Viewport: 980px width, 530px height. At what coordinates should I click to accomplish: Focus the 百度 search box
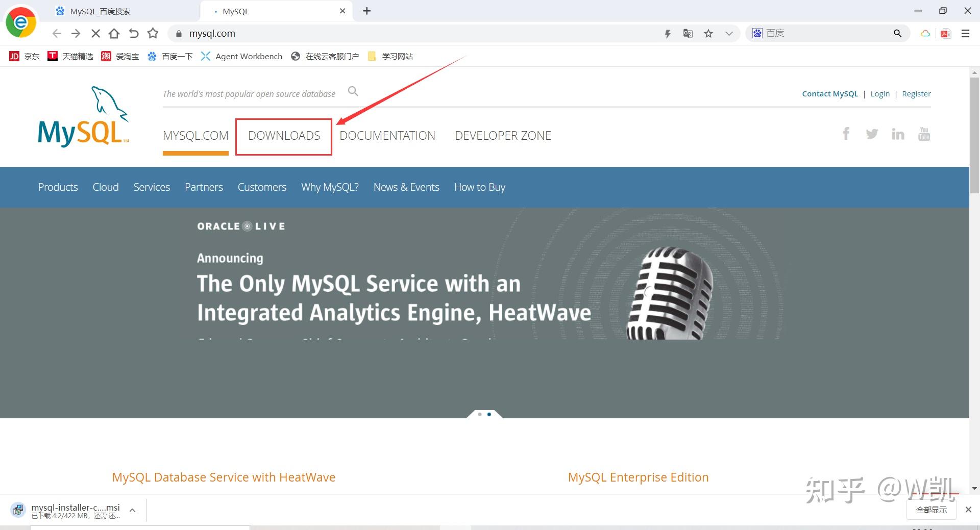coord(827,34)
